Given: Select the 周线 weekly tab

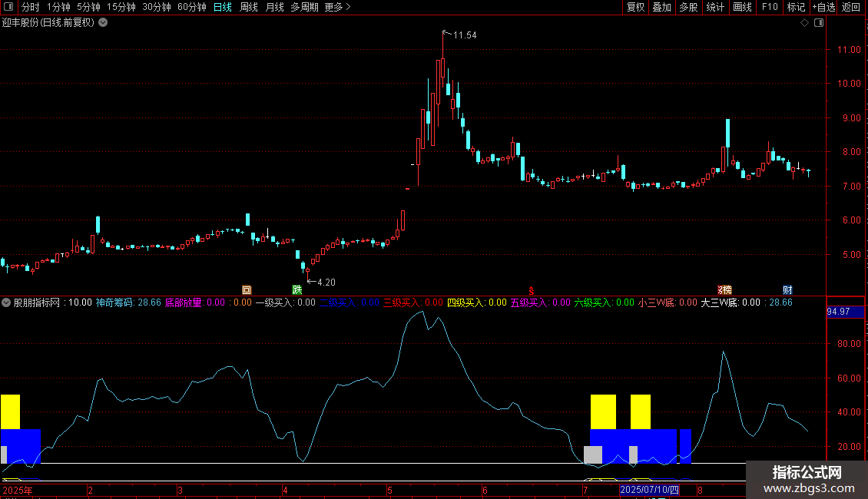Looking at the screenshot, I should [x=249, y=7].
